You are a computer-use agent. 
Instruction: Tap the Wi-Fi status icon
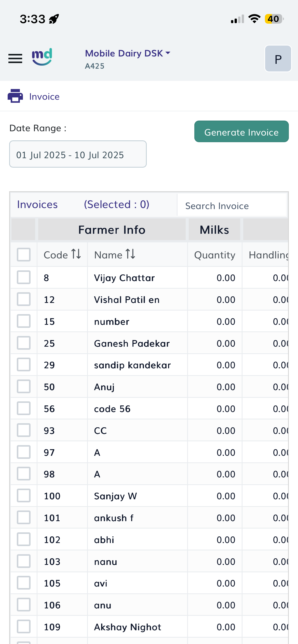pyautogui.click(x=254, y=19)
